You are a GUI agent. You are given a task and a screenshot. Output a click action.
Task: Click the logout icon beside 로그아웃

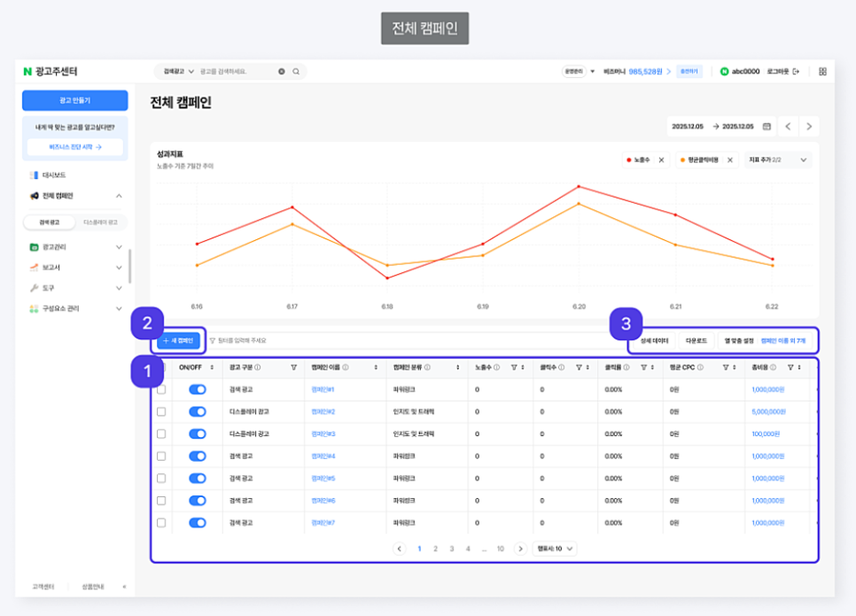(x=796, y=72)
